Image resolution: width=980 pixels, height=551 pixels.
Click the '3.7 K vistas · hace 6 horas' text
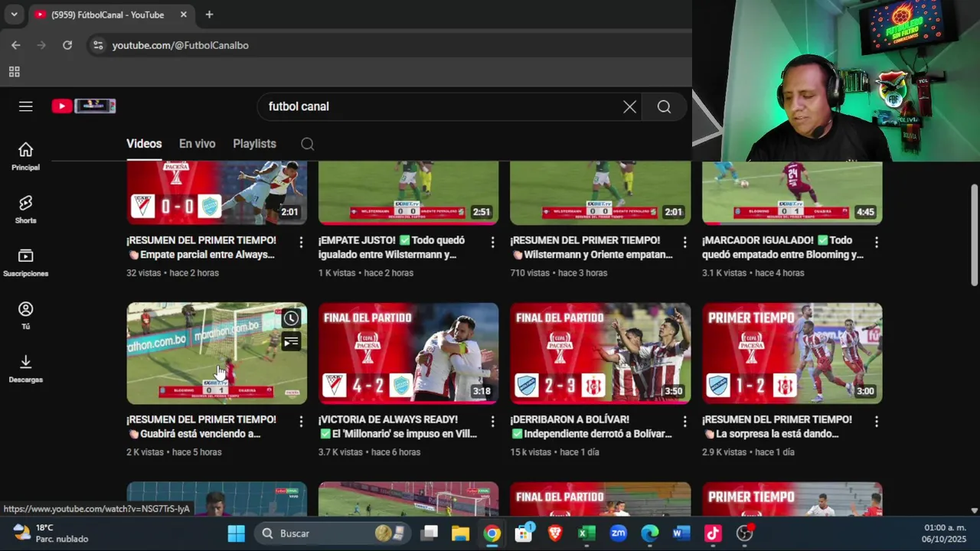[x=370, y=452]
